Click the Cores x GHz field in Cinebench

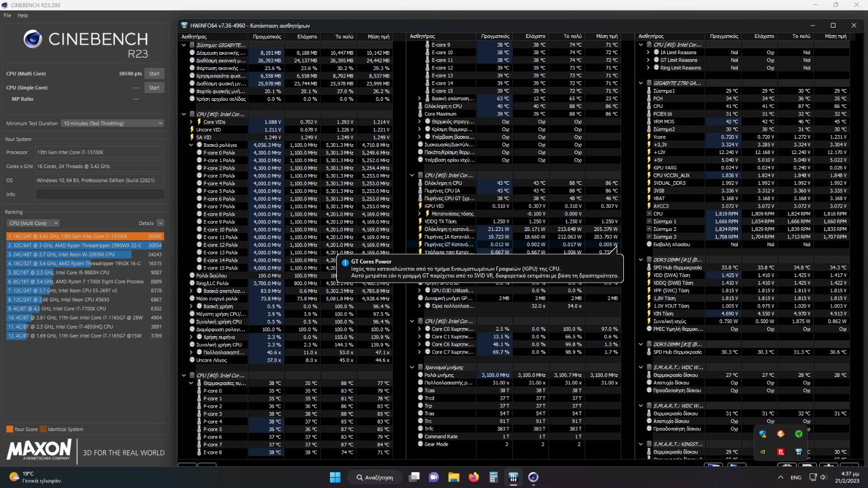100,166
